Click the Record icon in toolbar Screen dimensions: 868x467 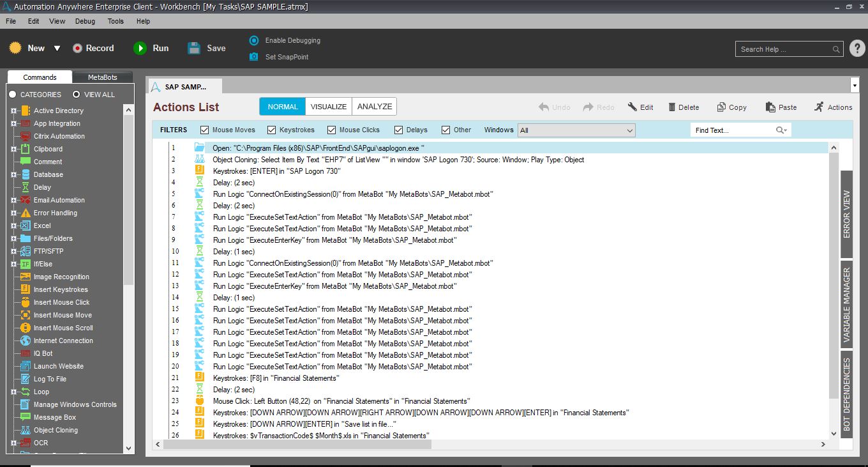click(77, 49)
